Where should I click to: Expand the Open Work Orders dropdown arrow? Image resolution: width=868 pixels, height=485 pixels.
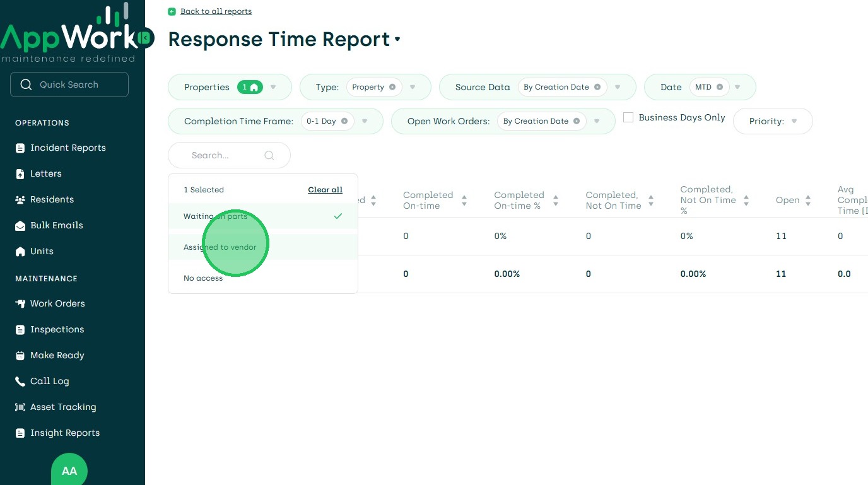[597, 121]
